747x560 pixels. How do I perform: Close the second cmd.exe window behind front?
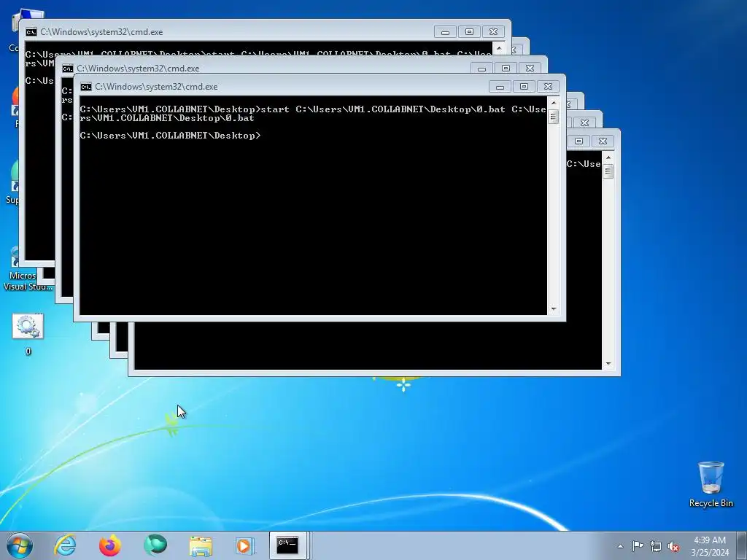pos(530,69)
